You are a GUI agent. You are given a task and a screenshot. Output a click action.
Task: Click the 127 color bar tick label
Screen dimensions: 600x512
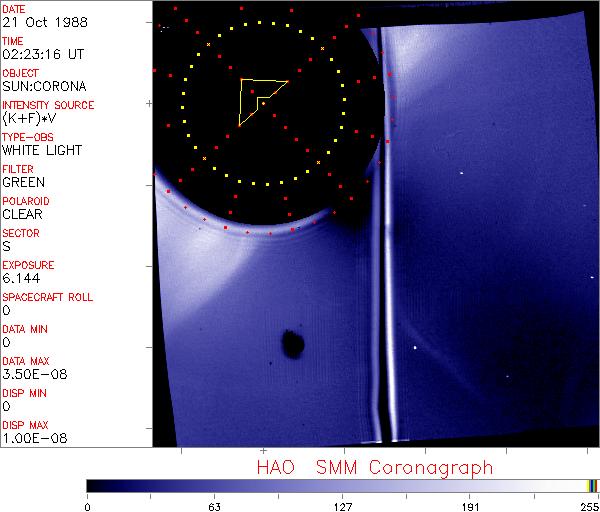[342, 507]
